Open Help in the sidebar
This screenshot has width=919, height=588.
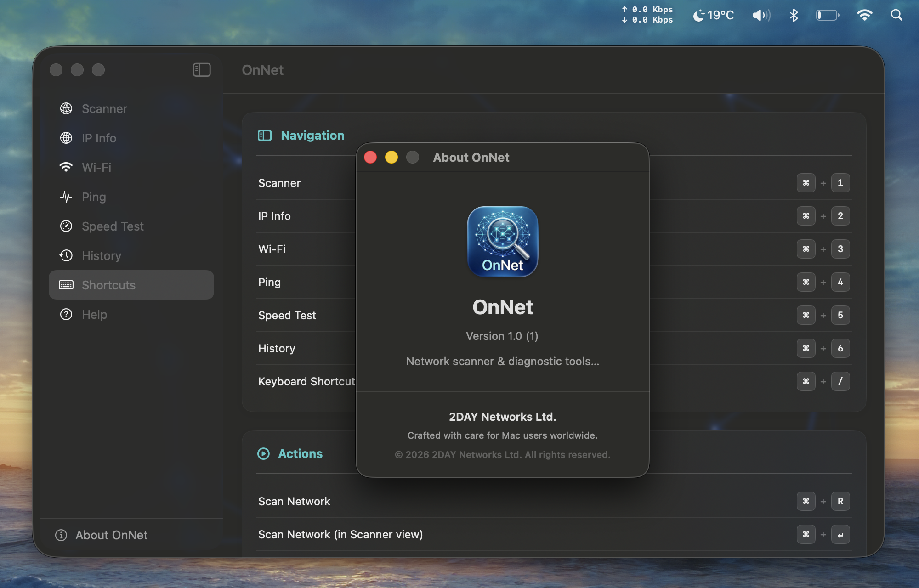pos(131,315)
